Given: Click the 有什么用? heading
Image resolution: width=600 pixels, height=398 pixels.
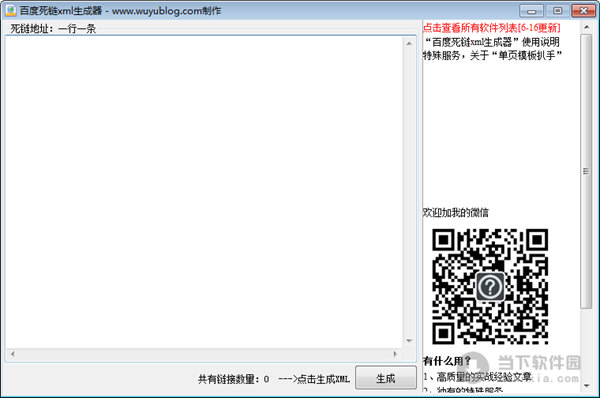Looking at the screenshot, I should click(447, 360).
